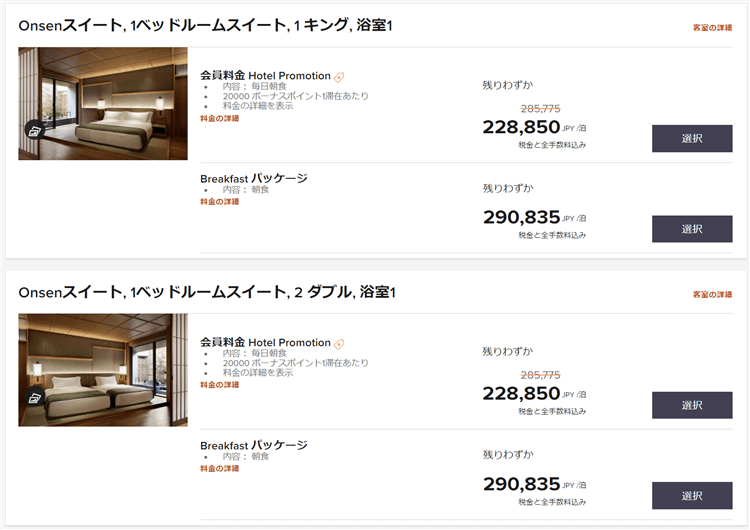Open photo gallery icon on double suite image
Viewport: 750px width, 530px height.
click(34, 397)
